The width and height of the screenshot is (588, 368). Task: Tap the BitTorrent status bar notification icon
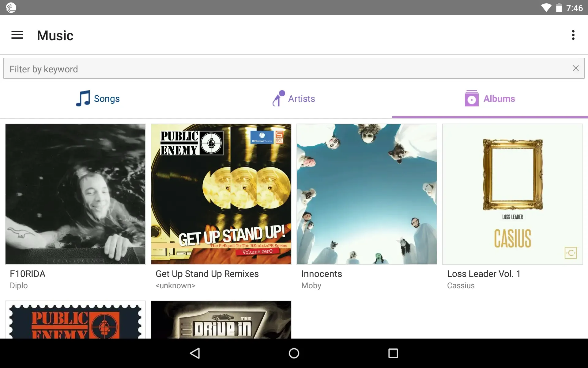click(x=11, y=8)
